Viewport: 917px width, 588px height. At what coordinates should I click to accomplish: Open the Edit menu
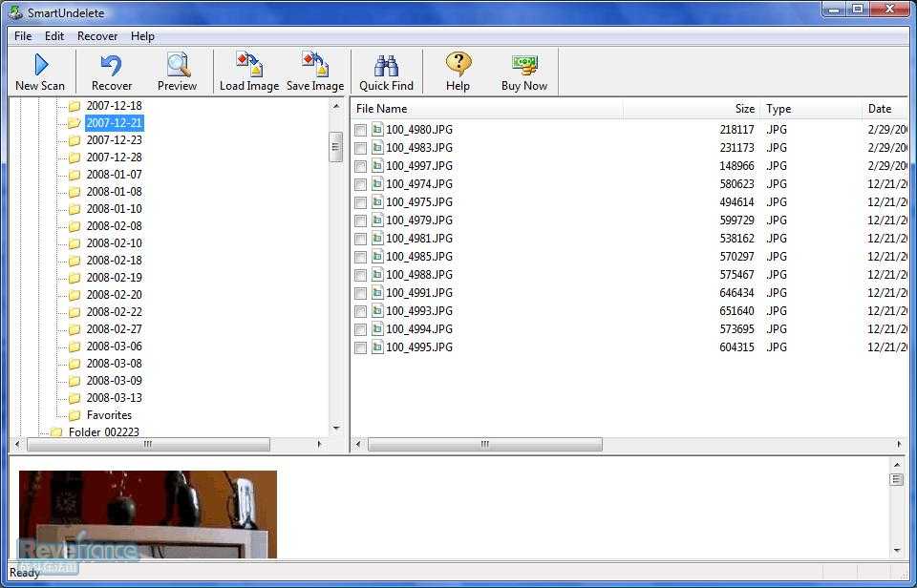tap(54, 36)
